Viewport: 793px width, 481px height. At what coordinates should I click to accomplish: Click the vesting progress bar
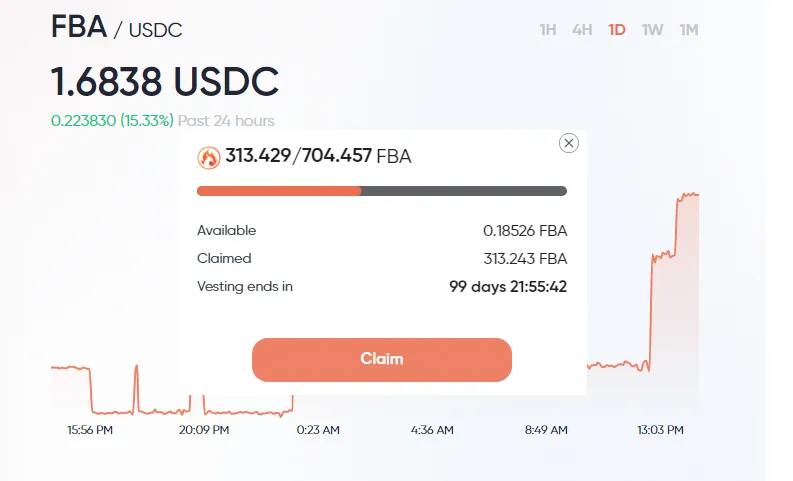click(x=382, y=191)
